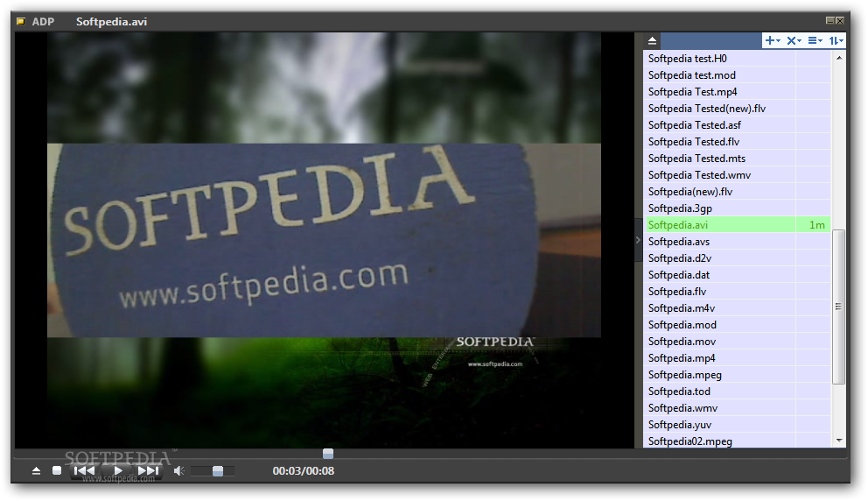
Task: Select Softpedia.yuv in playlist
Action: tap(736, 424)
